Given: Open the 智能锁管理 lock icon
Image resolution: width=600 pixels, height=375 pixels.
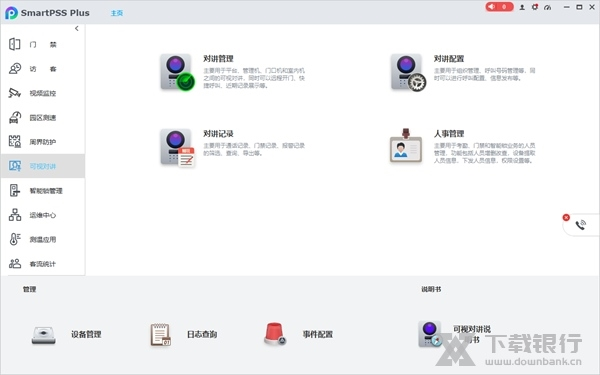Looking at the screenshot, I should pyautogui.click(x=15, y=191).
